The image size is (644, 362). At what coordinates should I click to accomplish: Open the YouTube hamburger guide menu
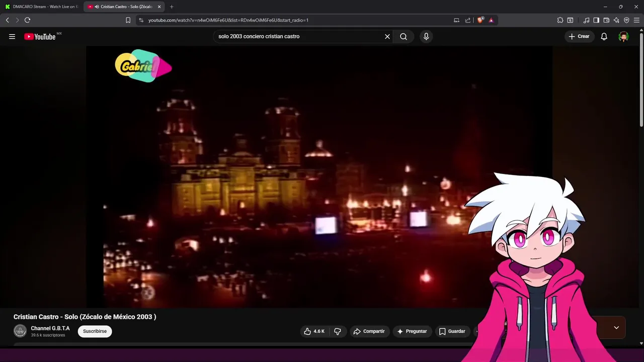click(12, 36)
